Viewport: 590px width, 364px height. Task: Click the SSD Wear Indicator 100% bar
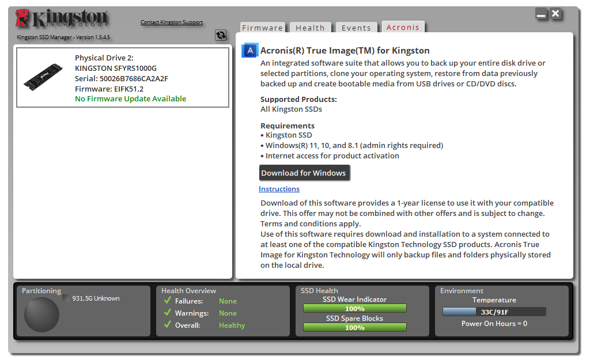(354, 308)
